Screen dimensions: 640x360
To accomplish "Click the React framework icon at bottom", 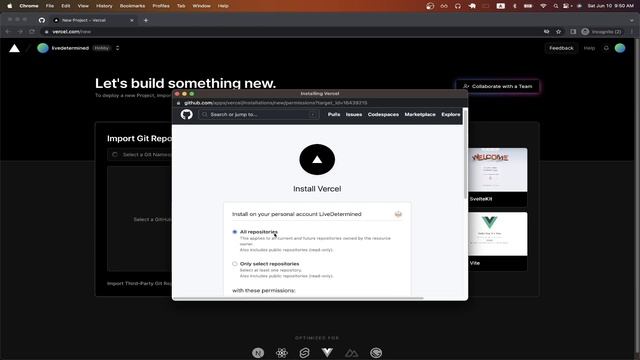I will [282, 353].
